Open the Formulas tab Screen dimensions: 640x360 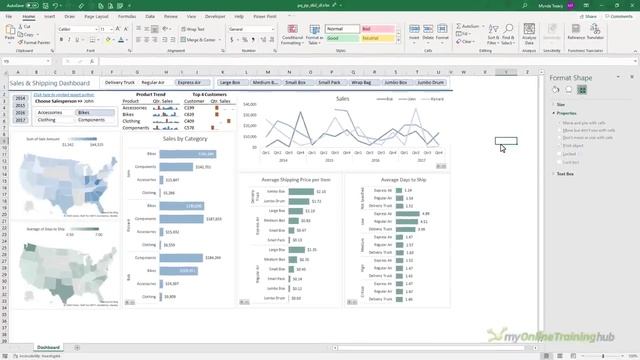(x=127, y=16)
